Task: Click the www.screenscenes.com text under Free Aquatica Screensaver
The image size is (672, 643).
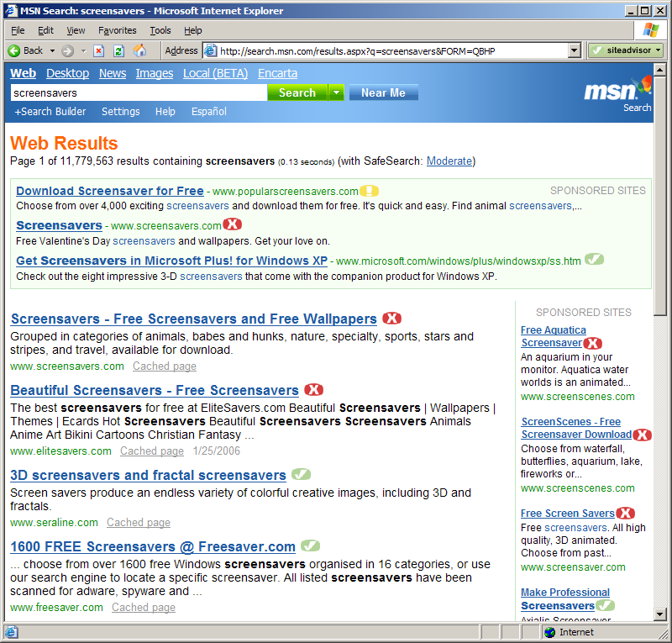Action: [577, 397]
